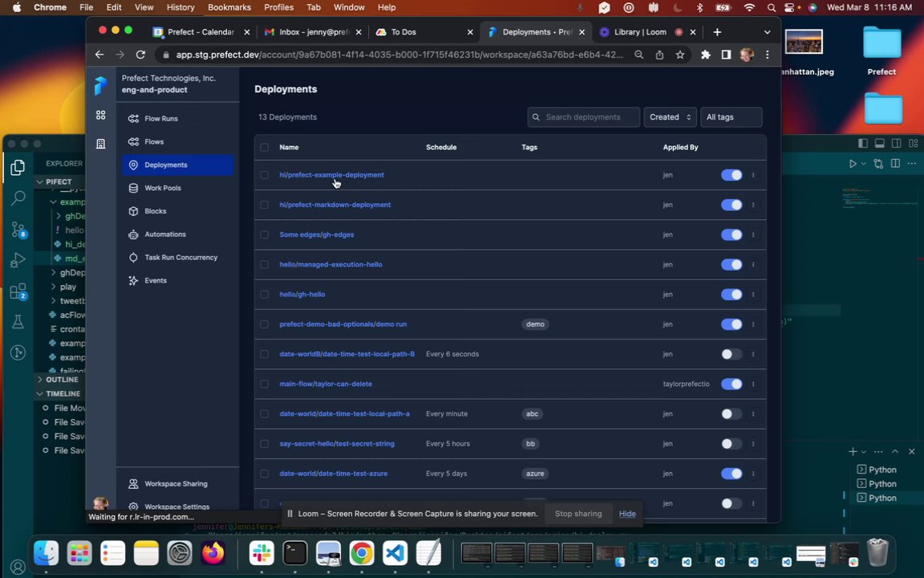This screenshot has width=924, height=578.
Task: Open VS Code Extensions icon
Action: [18, 291]
